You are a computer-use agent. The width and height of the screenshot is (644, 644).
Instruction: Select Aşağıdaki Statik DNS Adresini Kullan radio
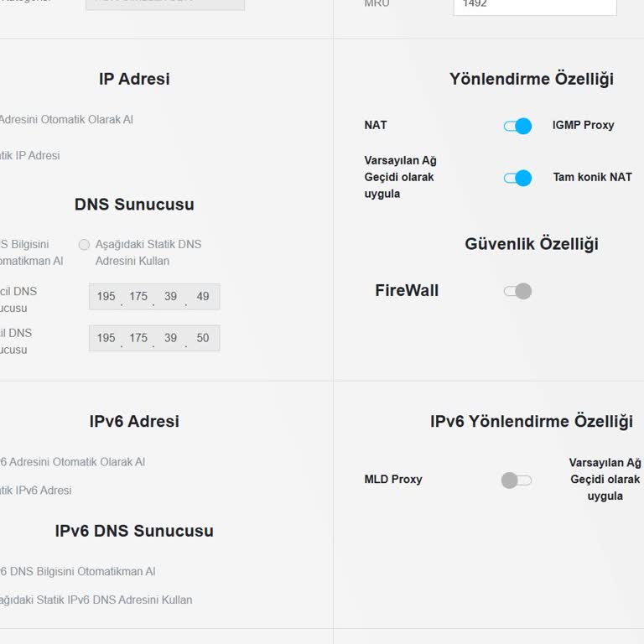84,245
